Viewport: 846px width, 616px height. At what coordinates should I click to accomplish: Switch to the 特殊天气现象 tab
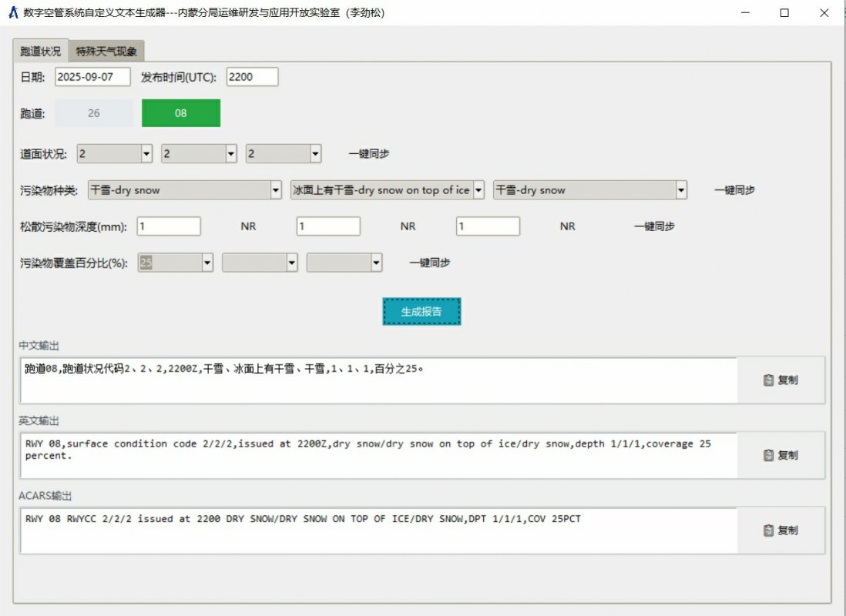click(106, 52)
